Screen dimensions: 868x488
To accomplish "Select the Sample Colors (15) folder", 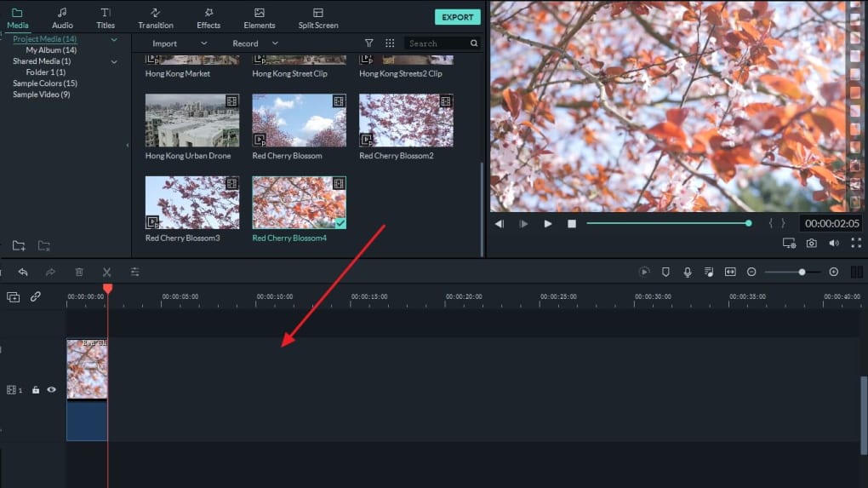I will 45,83.
